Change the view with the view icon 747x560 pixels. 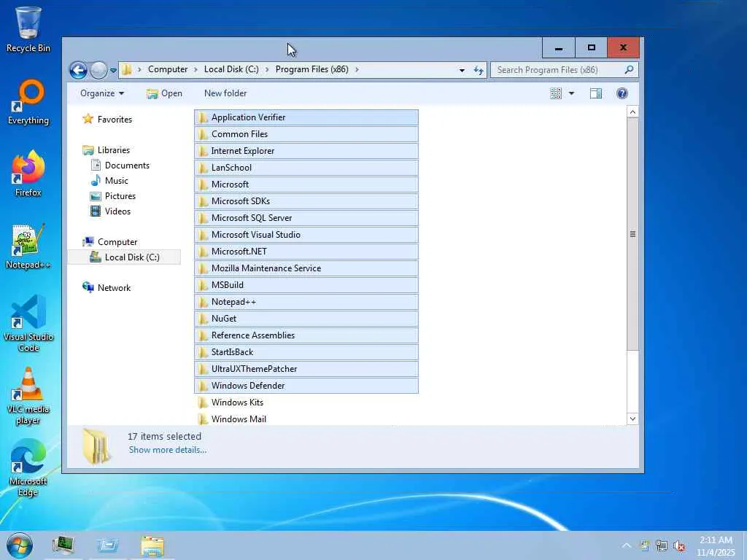555,93
